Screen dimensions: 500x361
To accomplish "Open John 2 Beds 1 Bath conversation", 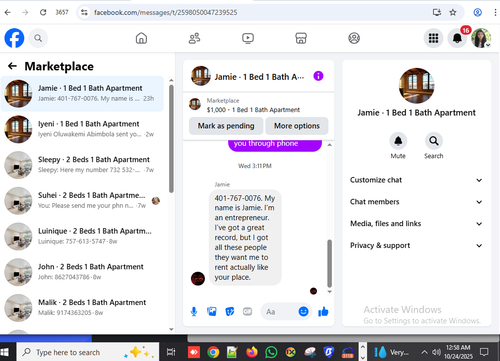I will click(82, 272).
